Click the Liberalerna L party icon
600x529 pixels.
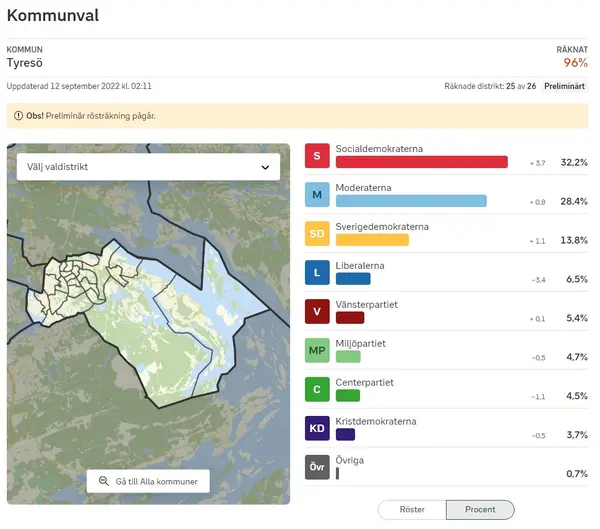(x=317, y=273)
